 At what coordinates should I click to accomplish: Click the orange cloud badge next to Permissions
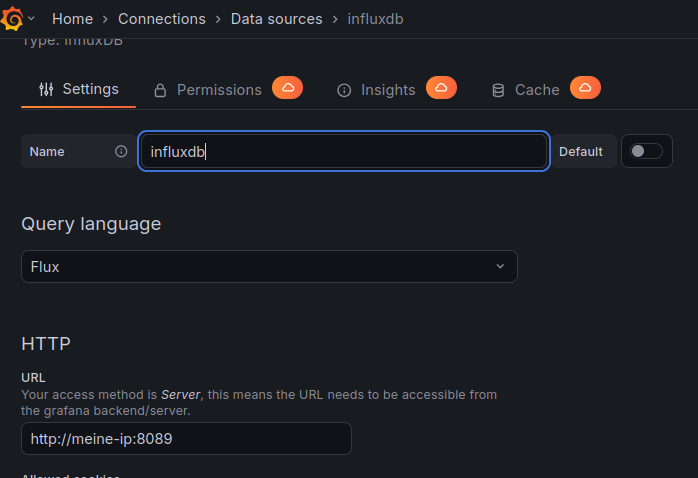coord(287,89)
